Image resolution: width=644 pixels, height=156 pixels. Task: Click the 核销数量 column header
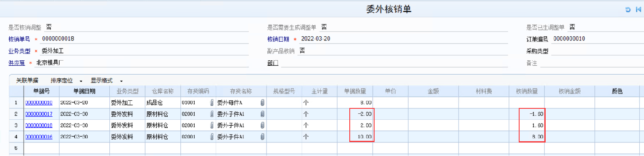point(527,91)
